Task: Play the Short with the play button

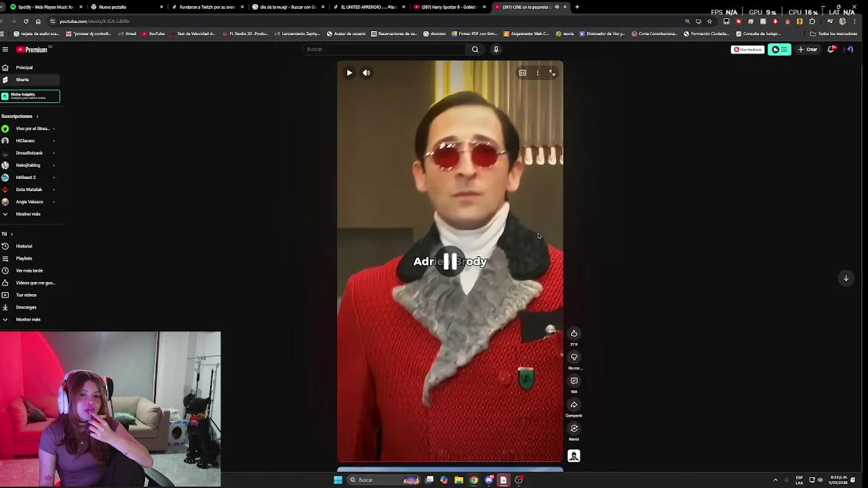Action: click(x=349, y=73)
